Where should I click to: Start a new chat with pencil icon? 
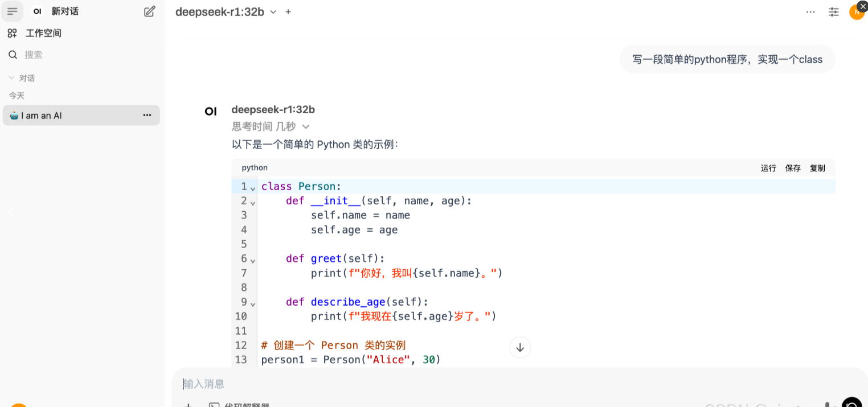pos(149,11)
